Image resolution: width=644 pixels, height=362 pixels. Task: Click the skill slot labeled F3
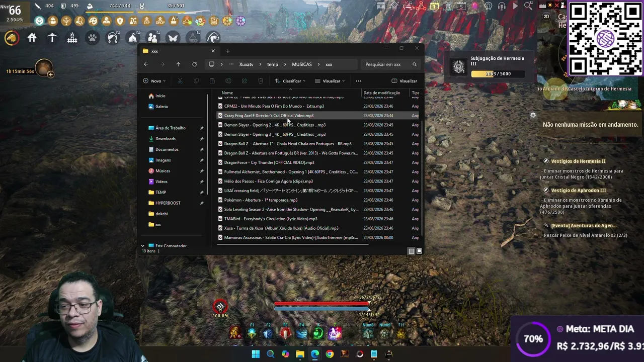[x=285, y=333]
